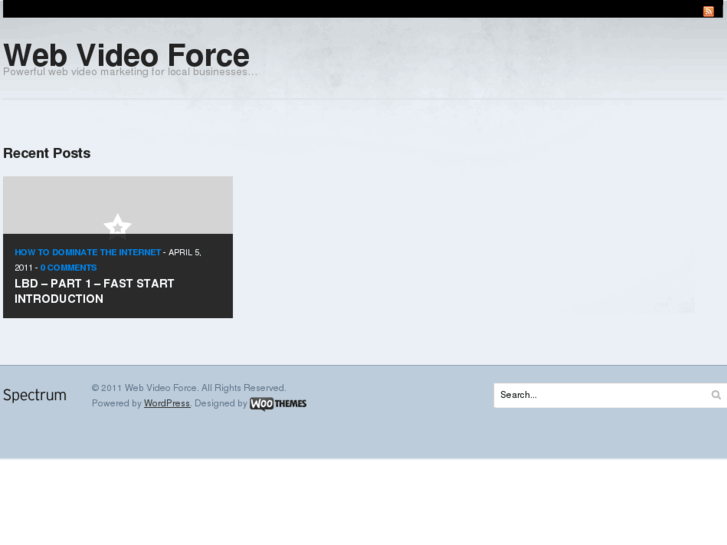Viewport: 727px width, 545px height.
Task: Click the copyright text '© 2011 Web Video Force'
Action: pyautogui.click(x=144, y=388)
